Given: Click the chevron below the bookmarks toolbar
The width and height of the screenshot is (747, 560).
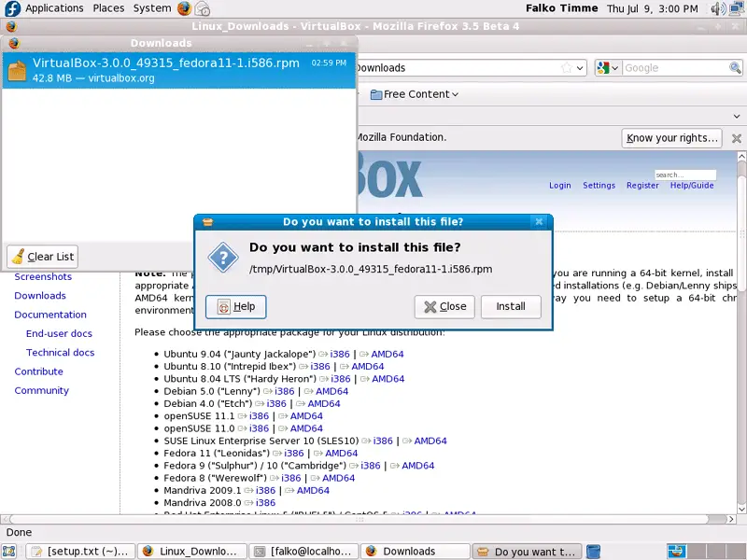Looking at the screenshot, I should [x=737, y=116].
